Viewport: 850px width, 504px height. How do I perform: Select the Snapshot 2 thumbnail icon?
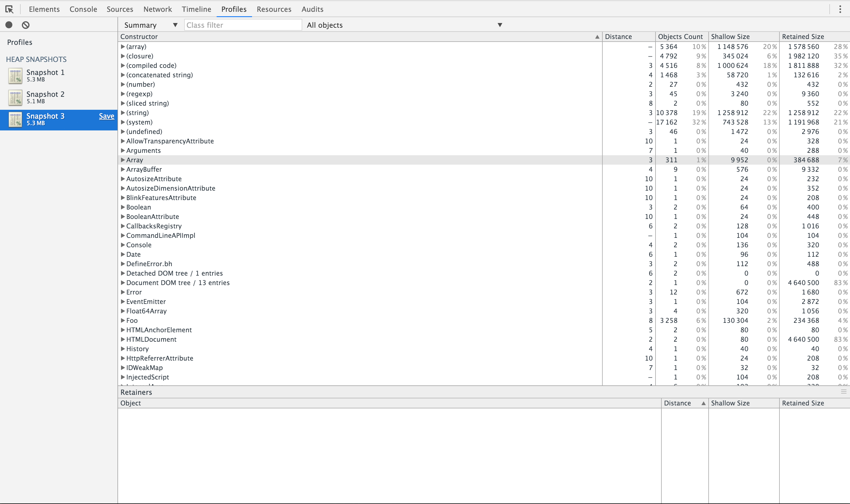15,97
